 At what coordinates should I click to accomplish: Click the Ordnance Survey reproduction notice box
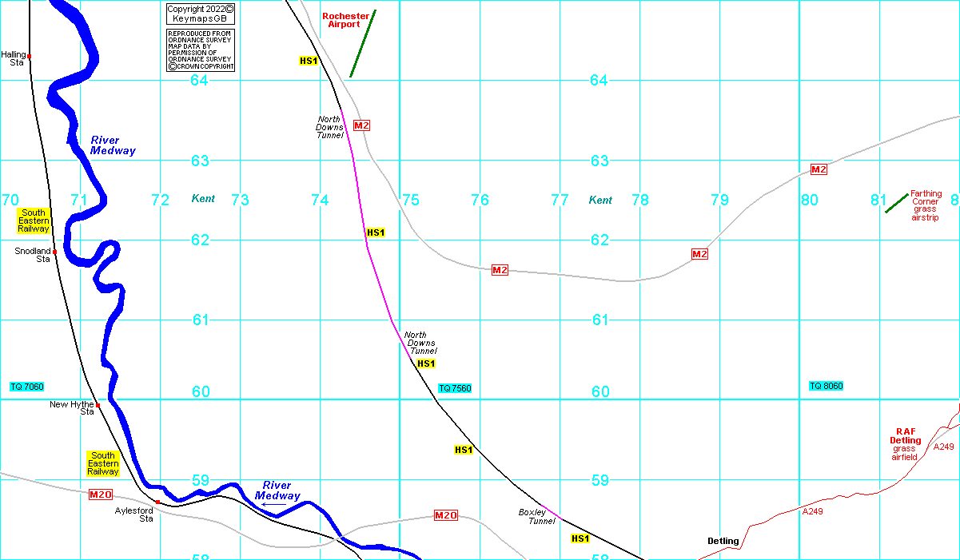(x=200, y=50)
